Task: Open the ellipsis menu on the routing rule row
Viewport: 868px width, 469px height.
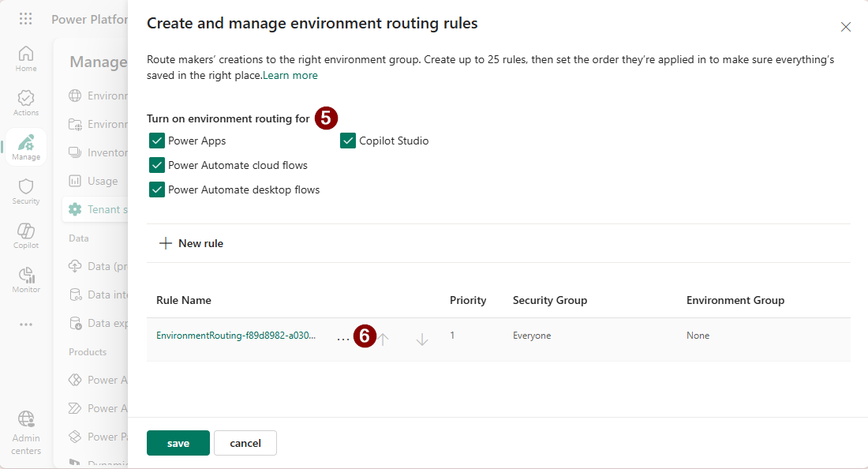Action: pos(342,336)
